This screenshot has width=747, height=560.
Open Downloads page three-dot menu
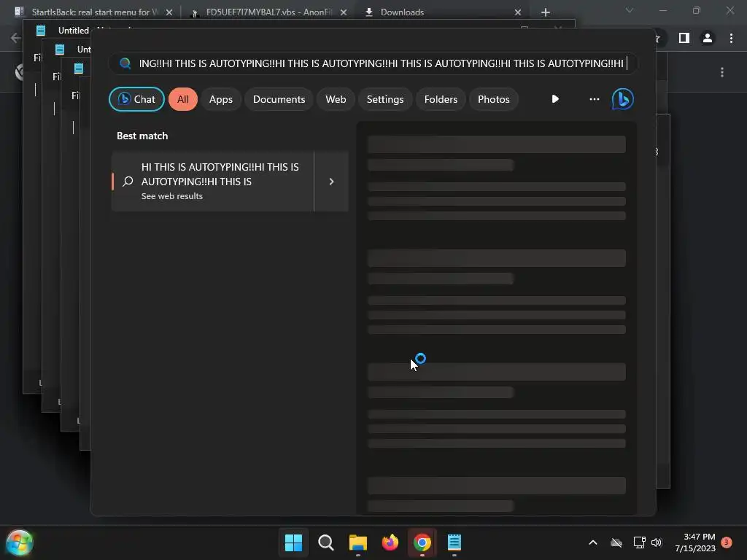(722, 72)
